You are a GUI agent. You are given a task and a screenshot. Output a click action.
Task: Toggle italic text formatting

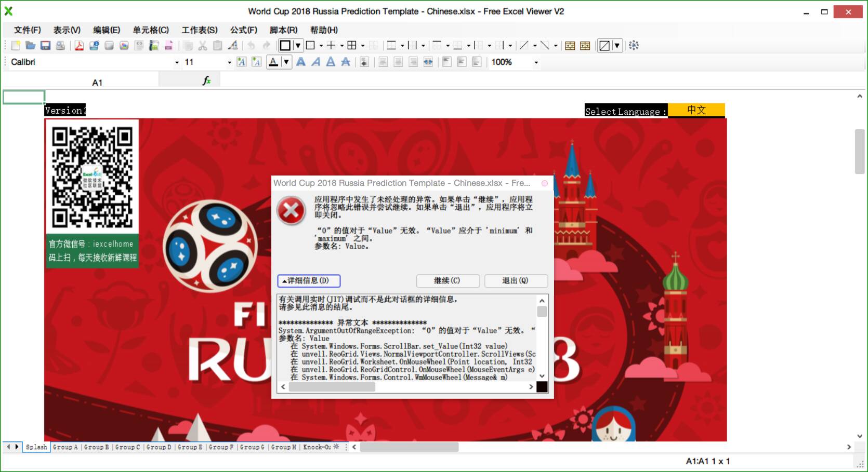pos(316,62)
